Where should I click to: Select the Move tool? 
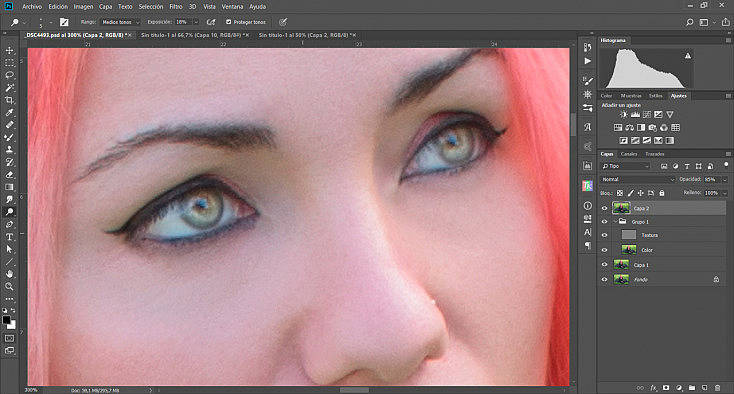click(9, 50)
